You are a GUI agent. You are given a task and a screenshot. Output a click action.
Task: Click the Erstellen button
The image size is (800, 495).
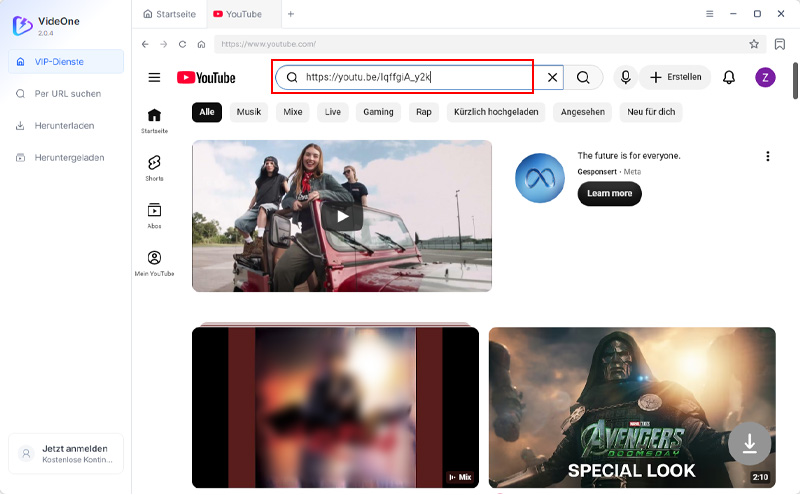point(676,78)
